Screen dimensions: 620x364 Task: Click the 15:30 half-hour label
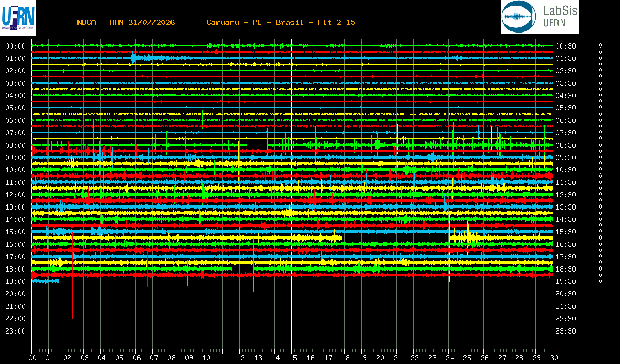coord(566,232)
